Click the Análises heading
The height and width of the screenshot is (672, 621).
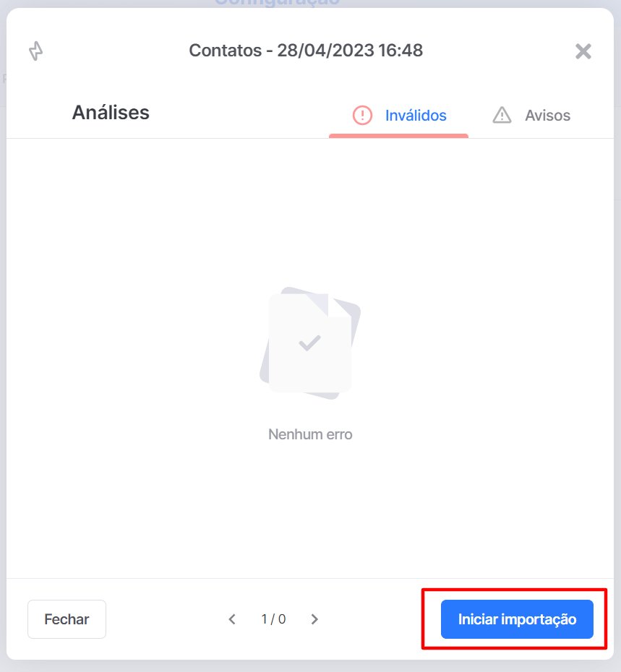point(111,113)
